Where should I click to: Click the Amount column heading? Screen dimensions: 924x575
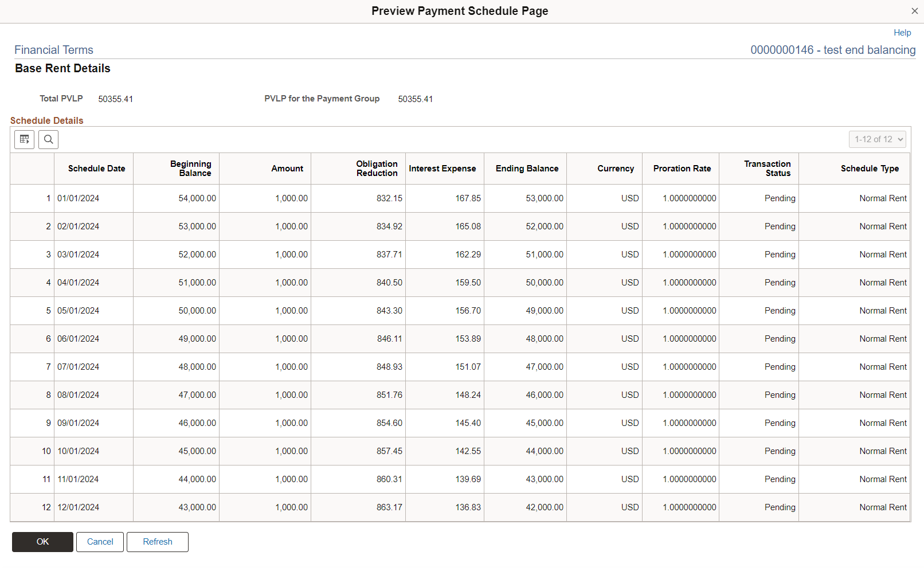(x=287, y=169)
